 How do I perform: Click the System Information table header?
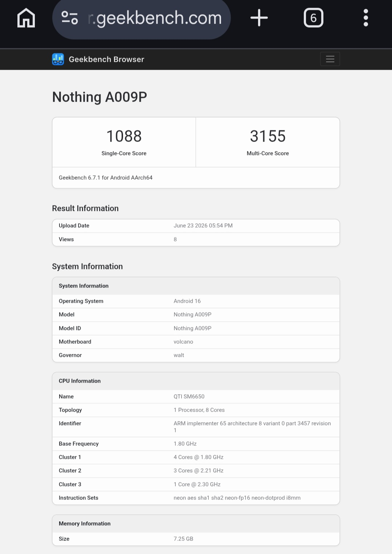click(x=196, y=286)
